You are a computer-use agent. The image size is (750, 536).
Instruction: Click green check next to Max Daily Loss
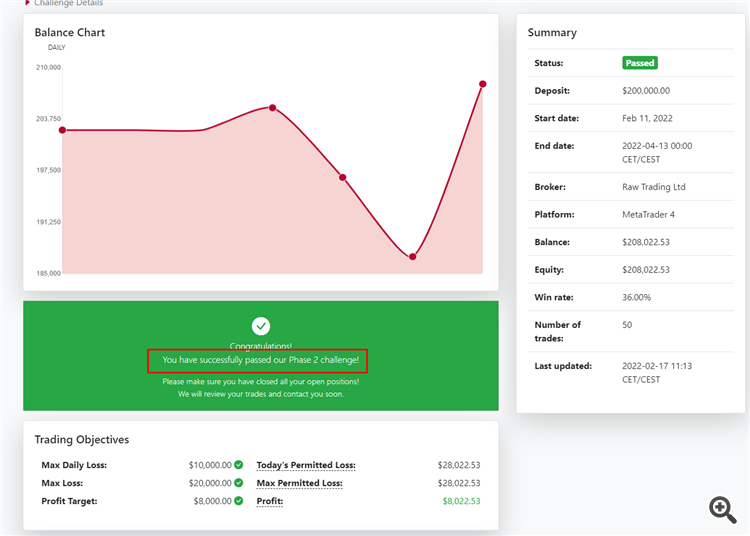pos(239,465)
